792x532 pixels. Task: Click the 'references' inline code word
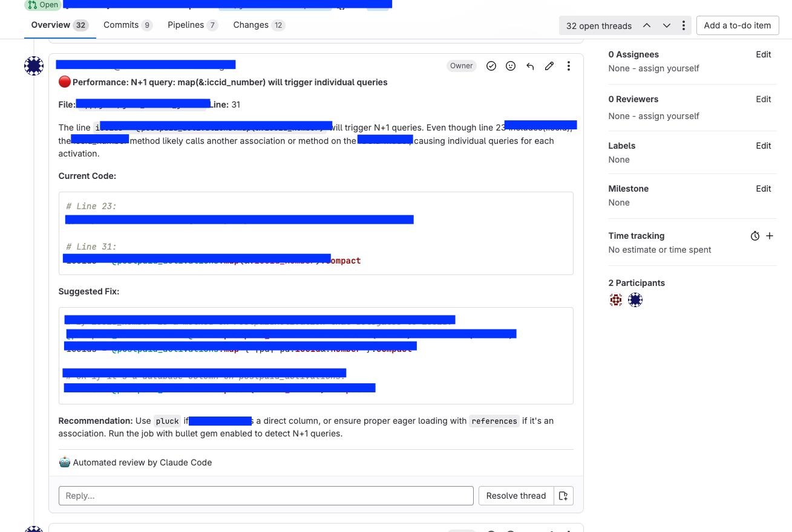pyautogui.click(x=494, y=421)
